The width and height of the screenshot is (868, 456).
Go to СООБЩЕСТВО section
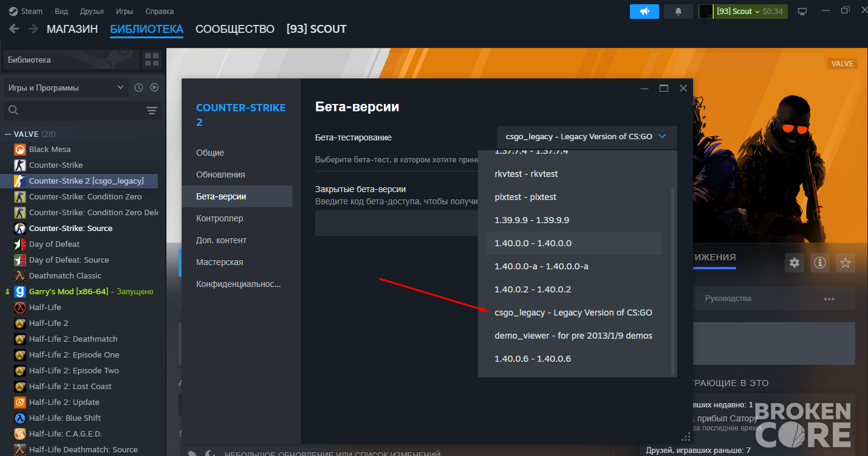coord(235,29)
